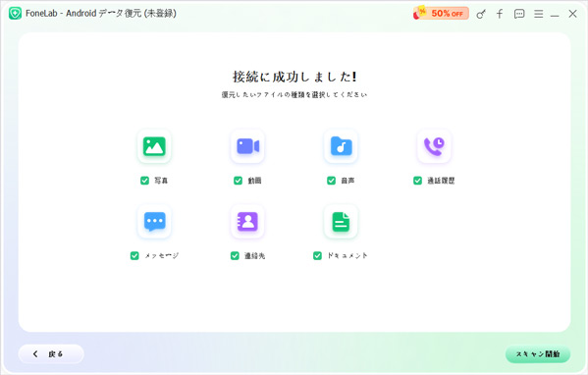
Task: Select the Contacts (連絡先) address book icon
Action: [247, 221]
